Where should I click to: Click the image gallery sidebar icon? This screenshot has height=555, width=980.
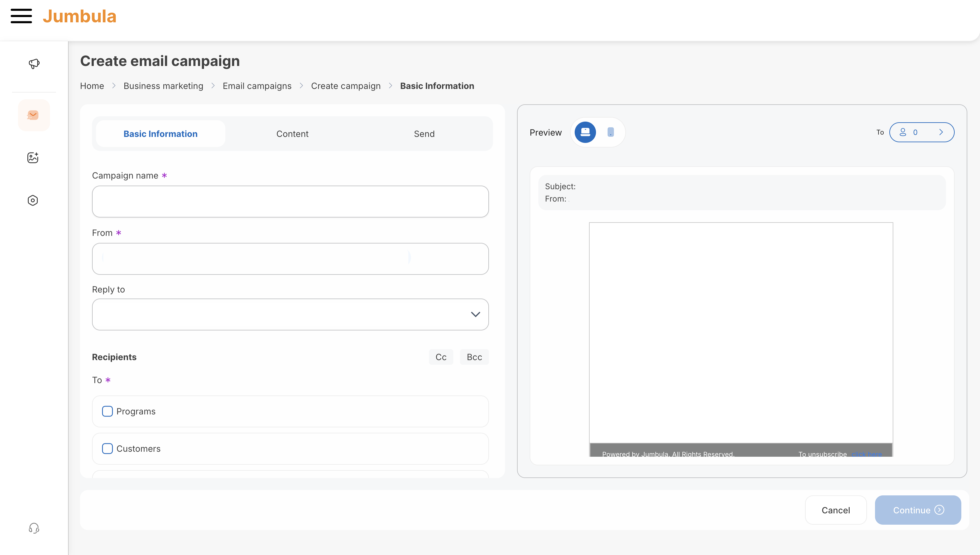[x=33, y=158]
